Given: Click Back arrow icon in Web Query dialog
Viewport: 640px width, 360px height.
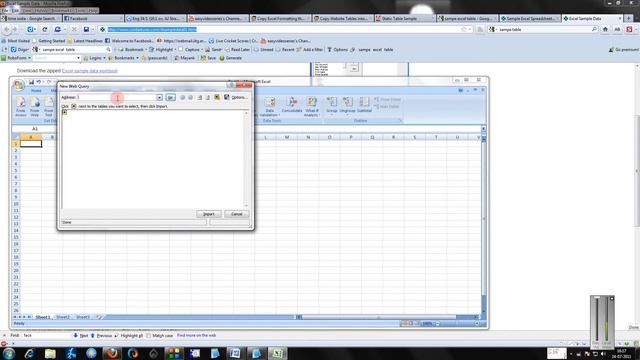Looking at the screenshot, I should (182, 98).
